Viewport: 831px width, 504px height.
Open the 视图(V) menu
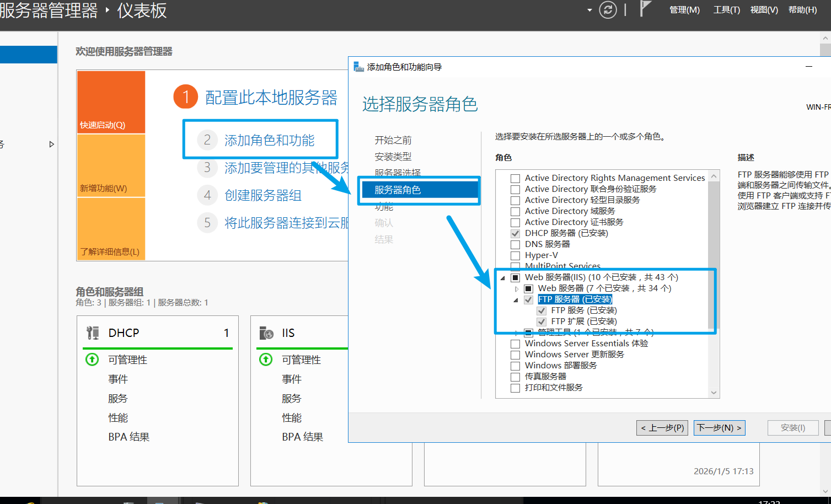pos(764,9)
